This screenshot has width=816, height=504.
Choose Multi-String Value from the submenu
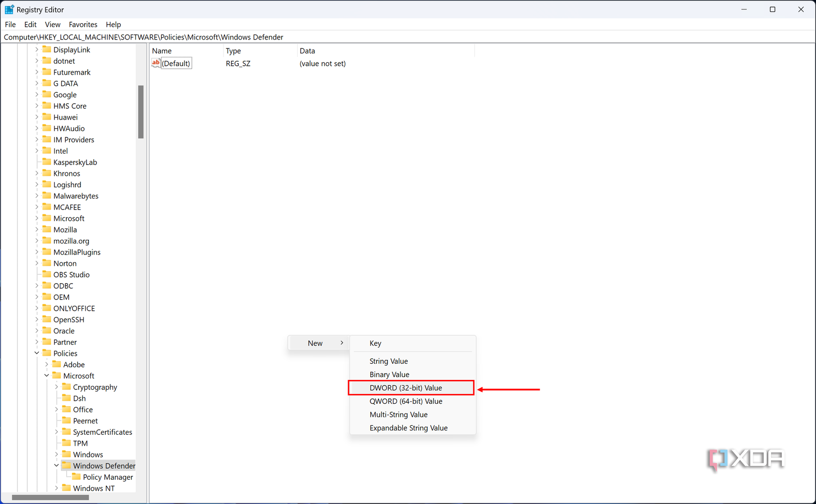pyautogui.click(x=412, y=415)
